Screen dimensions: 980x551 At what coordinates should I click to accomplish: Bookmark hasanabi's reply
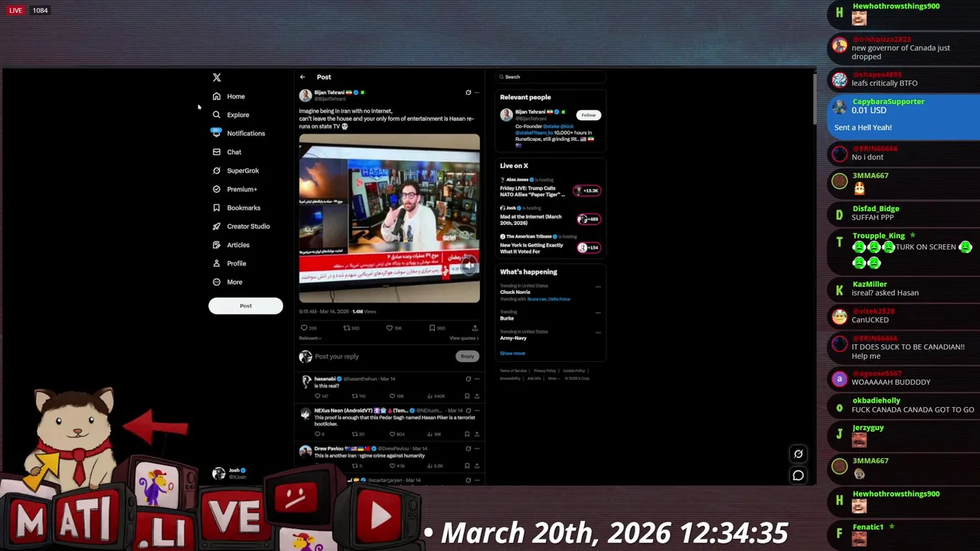pos(467,396)
